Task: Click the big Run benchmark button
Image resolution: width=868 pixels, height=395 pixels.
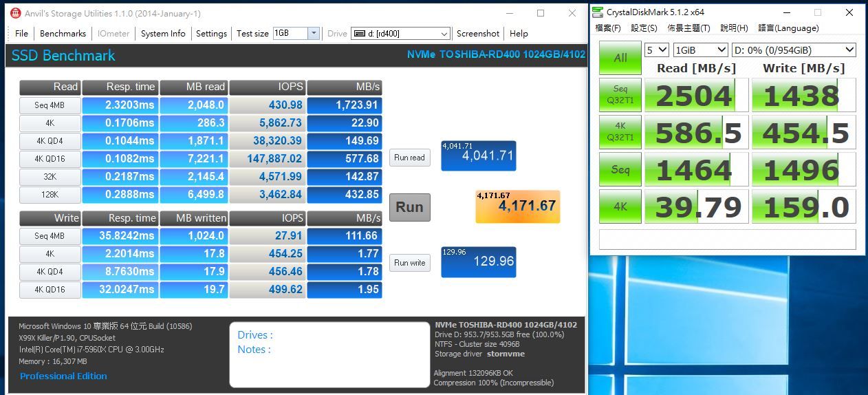Action: (409, 207)
